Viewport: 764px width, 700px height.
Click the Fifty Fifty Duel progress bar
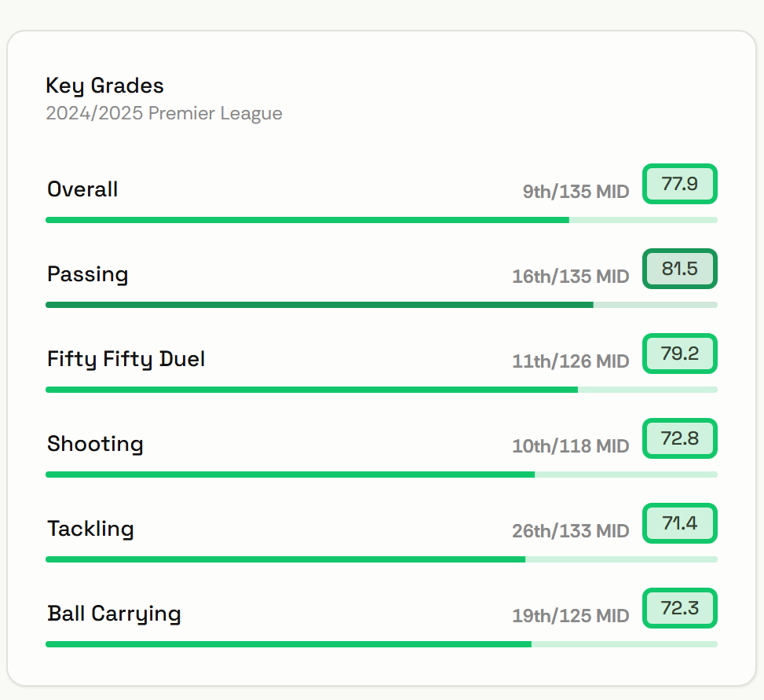[382, 390]
